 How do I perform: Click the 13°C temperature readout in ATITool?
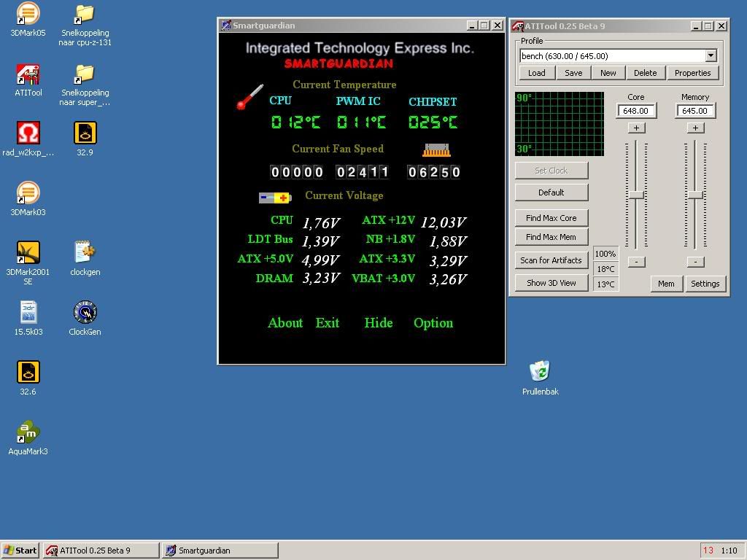[605, 284]
